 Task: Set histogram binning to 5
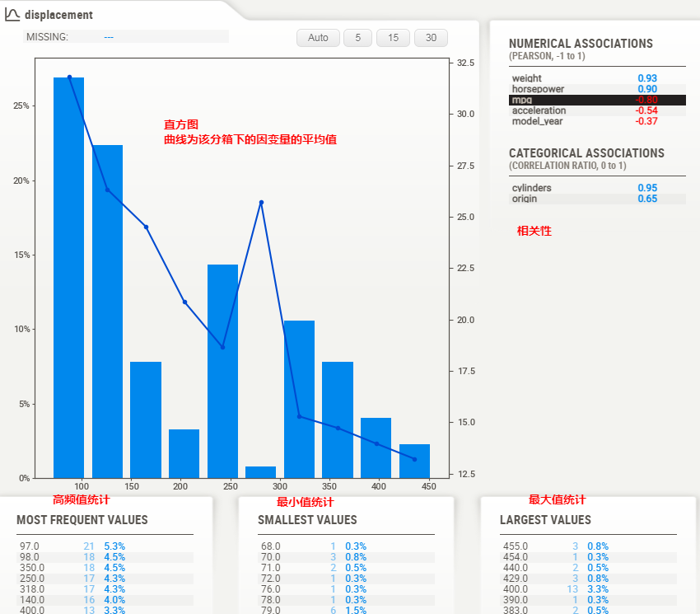pyautogui.click(x=357, y=37)
